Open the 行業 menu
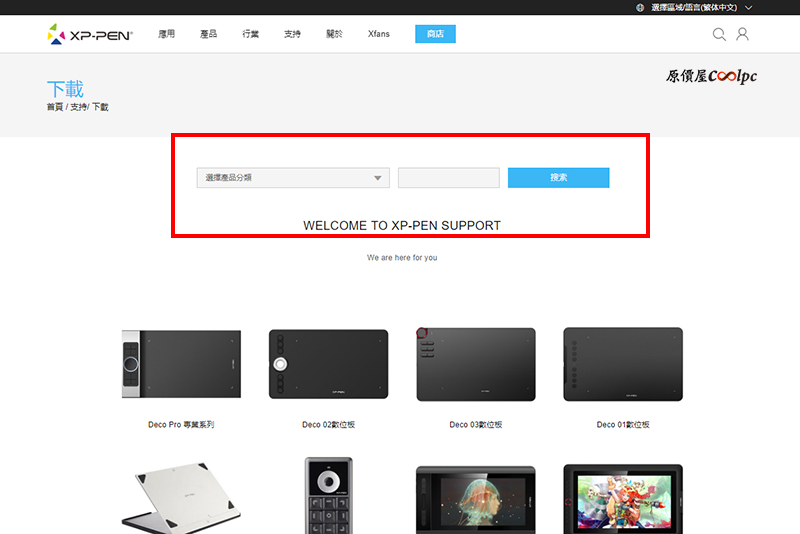 251,34
